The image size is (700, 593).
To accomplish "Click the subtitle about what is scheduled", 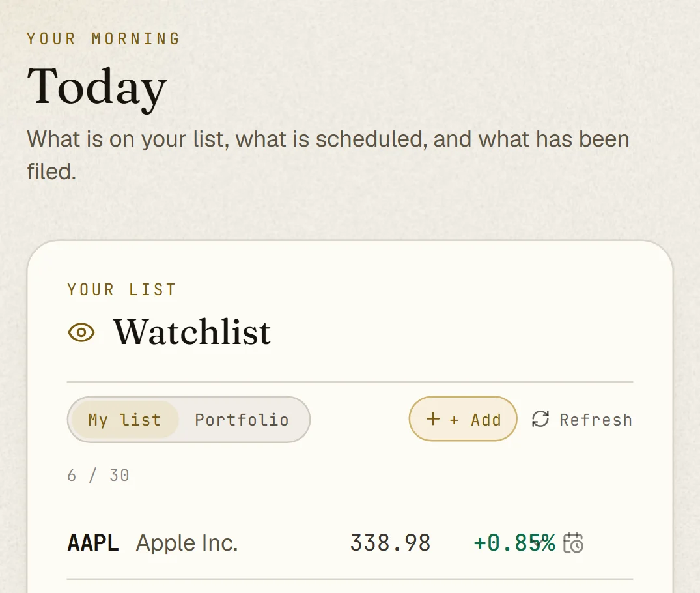I will 328,155.
